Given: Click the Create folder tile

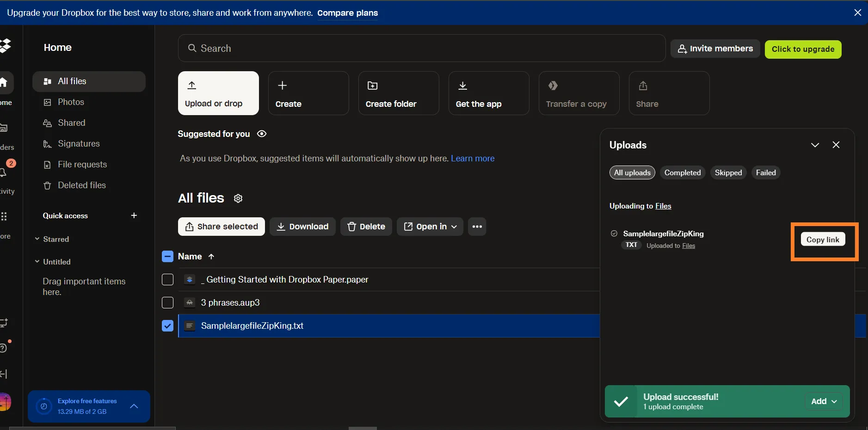Looking at the screenshot, I should pyautogui.click(x=399, y=93).
